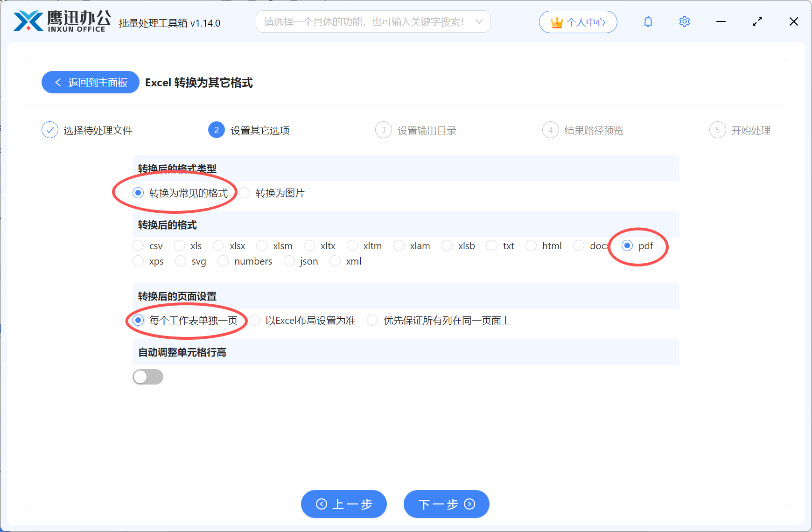Select 以Excel布局设置为准 page setting

(x=254, y=320)
